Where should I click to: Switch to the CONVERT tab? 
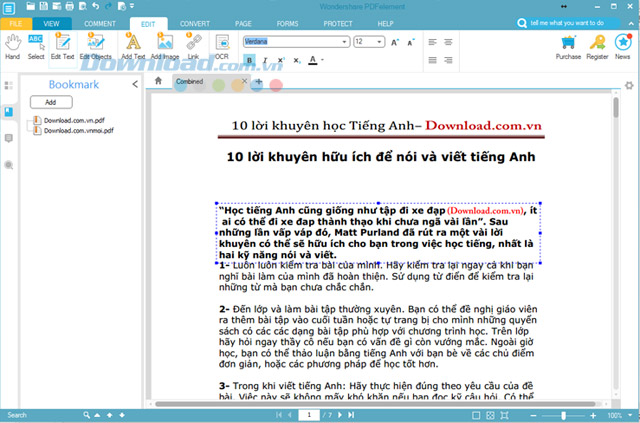195,24
